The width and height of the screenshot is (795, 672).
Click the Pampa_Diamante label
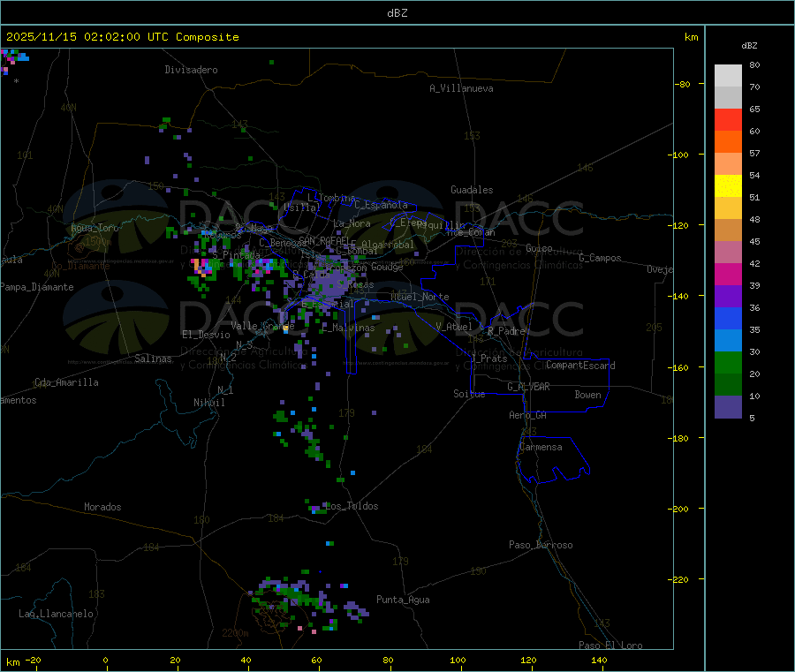(x=36, y=287)
